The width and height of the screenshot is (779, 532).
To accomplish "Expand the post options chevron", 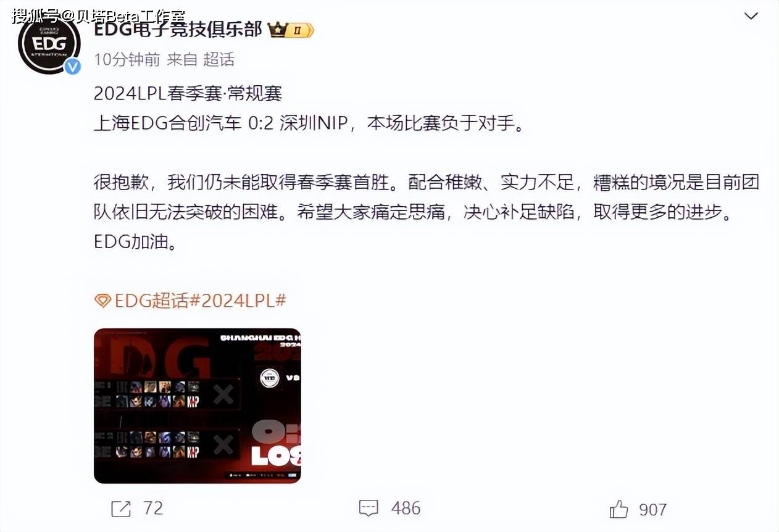I will [751, 17].
